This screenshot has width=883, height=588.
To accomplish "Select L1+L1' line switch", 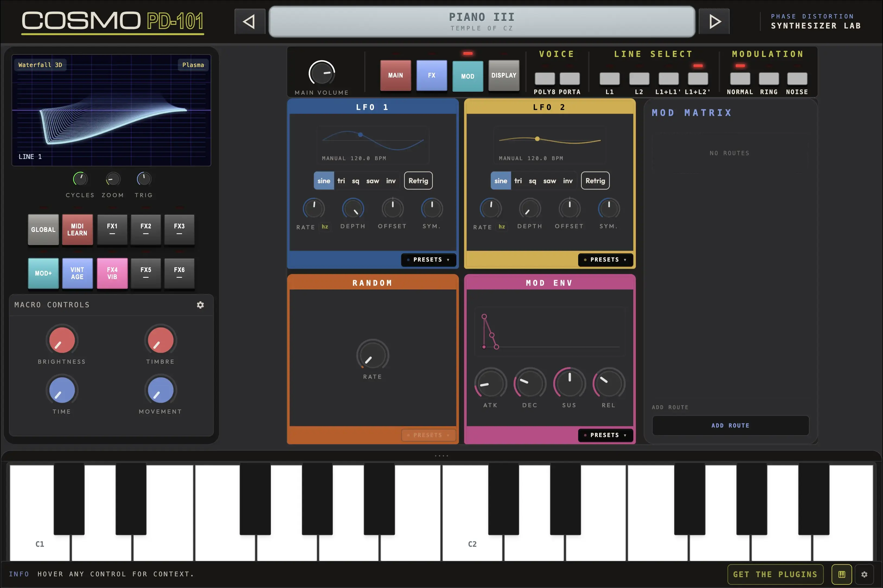I will [x=668, y=79].
